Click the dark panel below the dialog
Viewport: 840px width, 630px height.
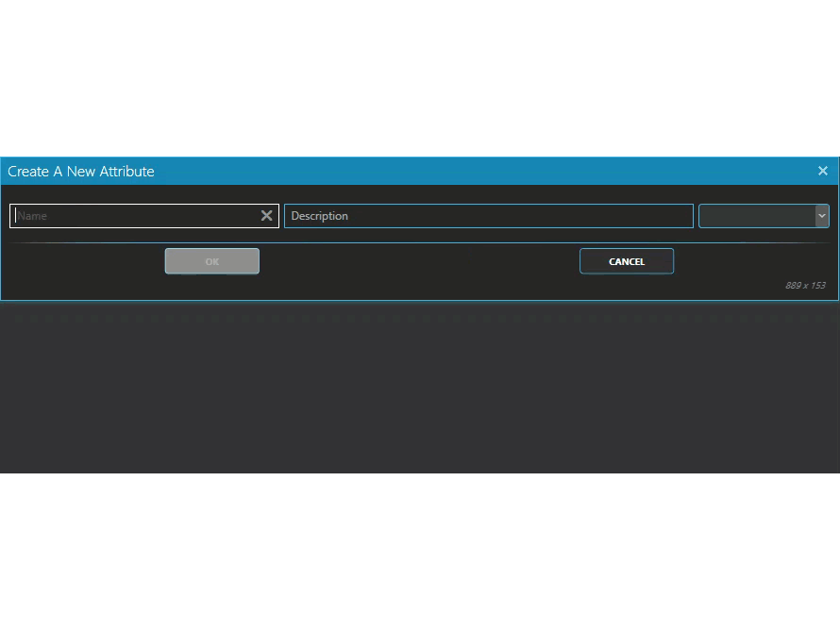point(420,387)
